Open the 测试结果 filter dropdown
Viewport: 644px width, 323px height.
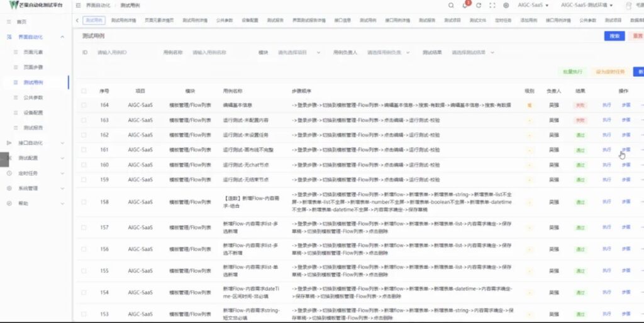click(x=473, y=53)
